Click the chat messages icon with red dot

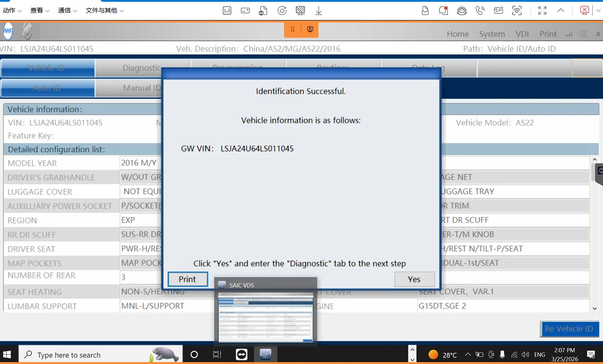[x=443, y=10]
